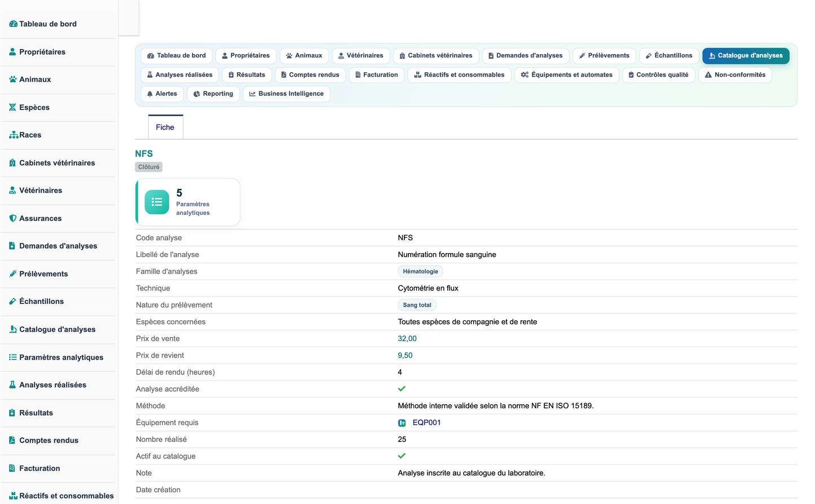The height and width of the screenshot is (504, 815).
Task: Open Espèces sidebar entry
Action: [x=29, y=108]
